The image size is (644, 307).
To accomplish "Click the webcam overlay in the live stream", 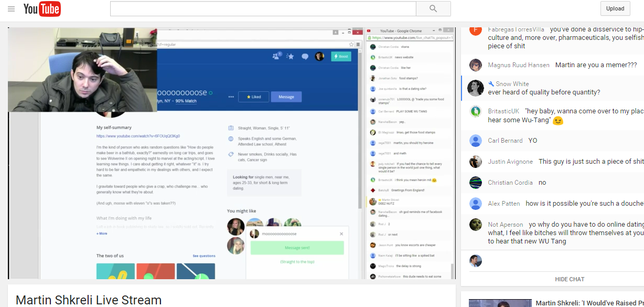I will coord(82,70).
